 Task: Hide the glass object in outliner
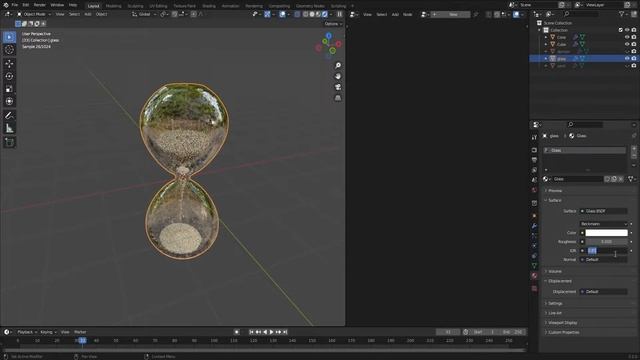(627, 58)
